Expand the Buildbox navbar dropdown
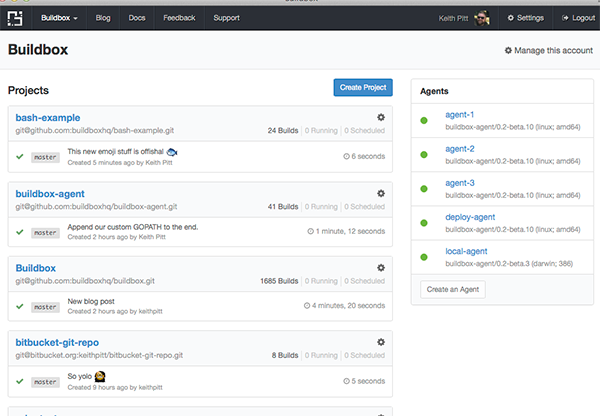The height and width of the screenshot is (416, 600). 59,18
